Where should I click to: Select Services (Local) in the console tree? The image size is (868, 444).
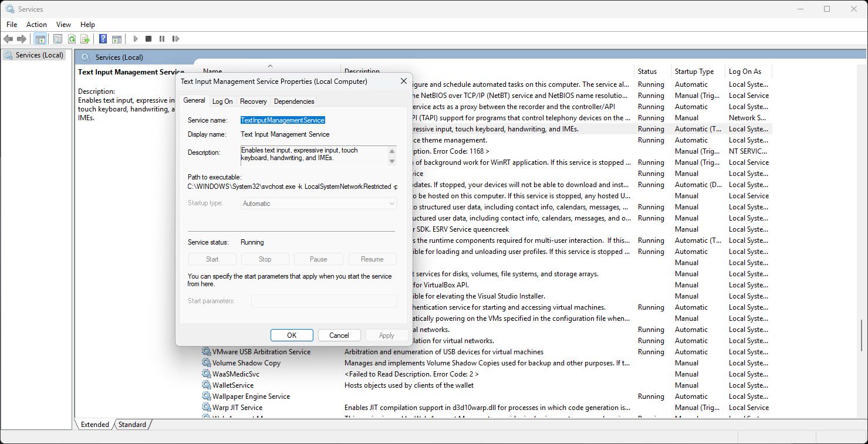[x=39, y=55]
